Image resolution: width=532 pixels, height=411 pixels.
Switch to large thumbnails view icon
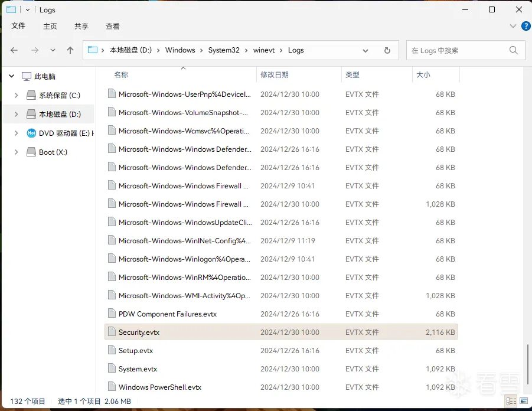[x=524, y=401]
